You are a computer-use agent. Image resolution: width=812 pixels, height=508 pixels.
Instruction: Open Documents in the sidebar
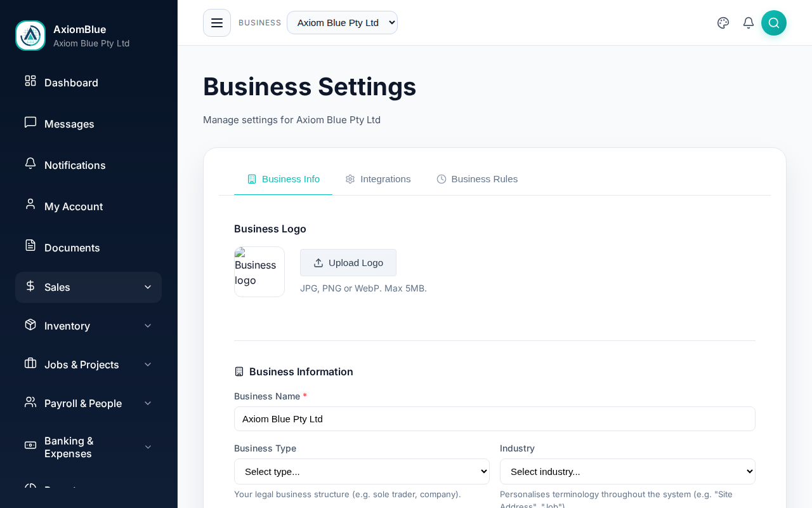(x=88, y=248)
